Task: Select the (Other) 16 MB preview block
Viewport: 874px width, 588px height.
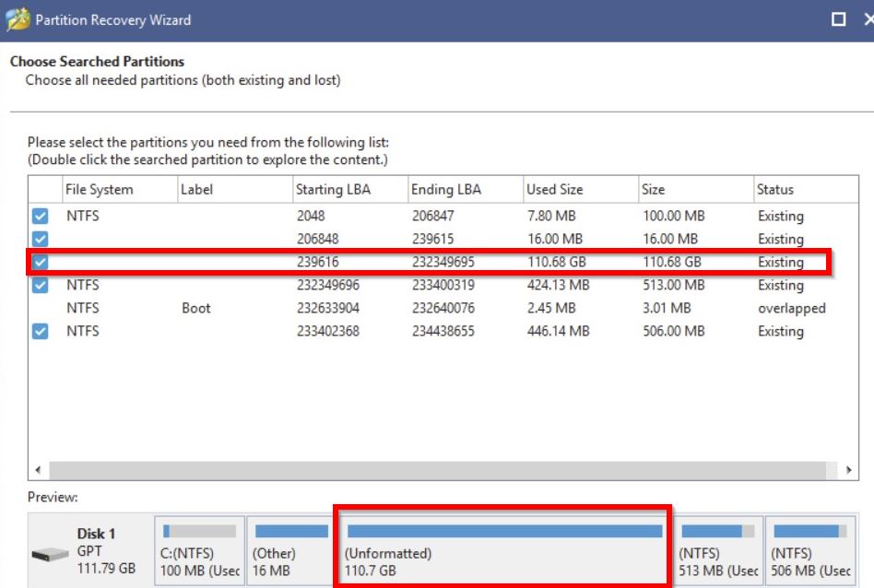Action: tap(290, 553)
